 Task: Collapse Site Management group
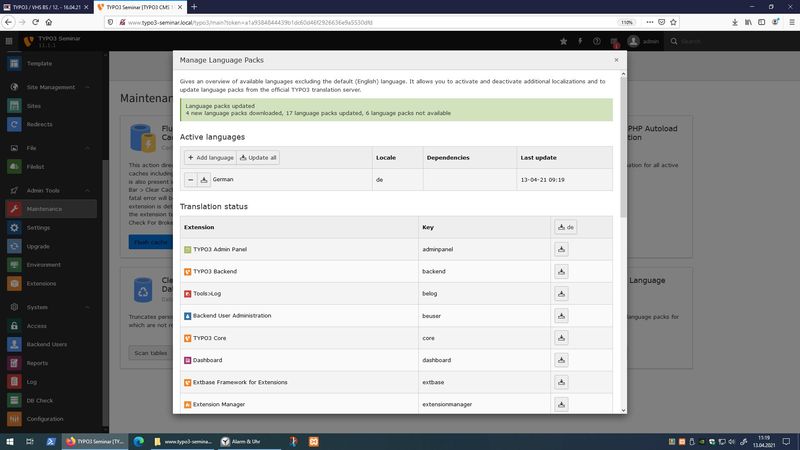point(51,87)
